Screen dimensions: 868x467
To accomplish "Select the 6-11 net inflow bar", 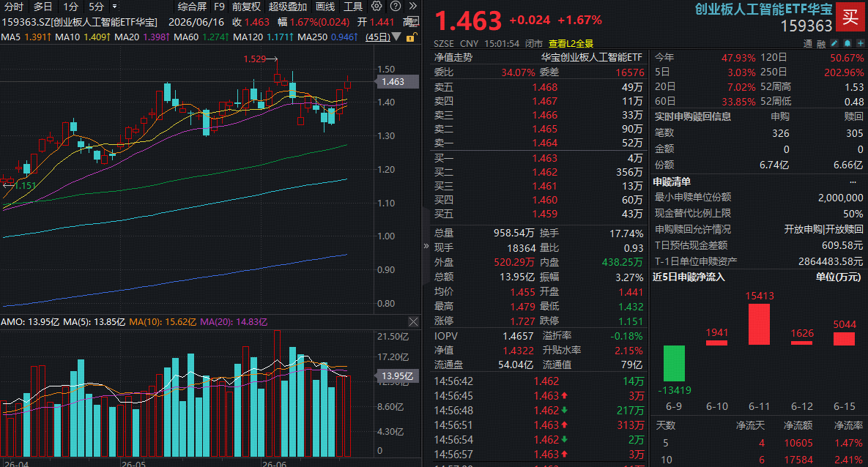I will coord(759,324).
